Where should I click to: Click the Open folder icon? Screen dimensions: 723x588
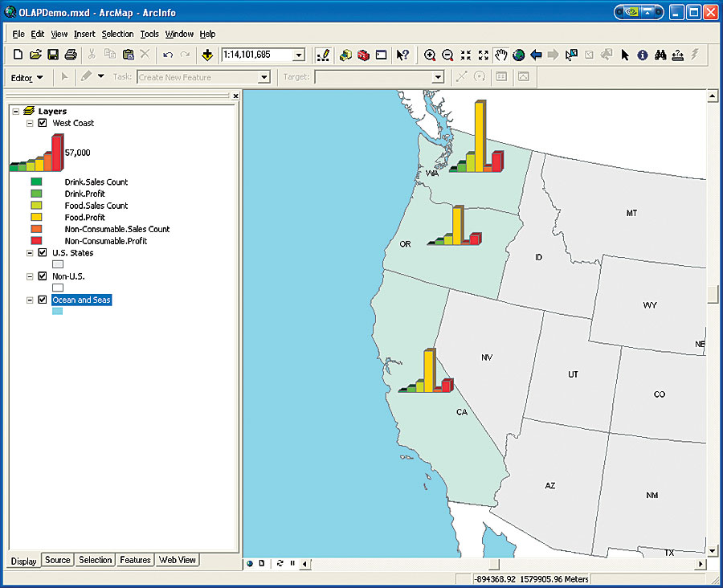coord(35,55)
